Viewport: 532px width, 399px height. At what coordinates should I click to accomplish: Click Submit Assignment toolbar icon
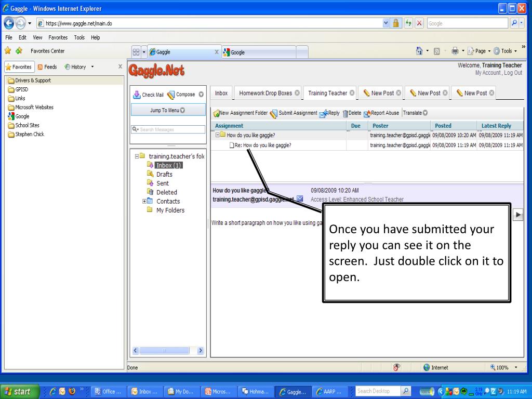coord(273,114)
